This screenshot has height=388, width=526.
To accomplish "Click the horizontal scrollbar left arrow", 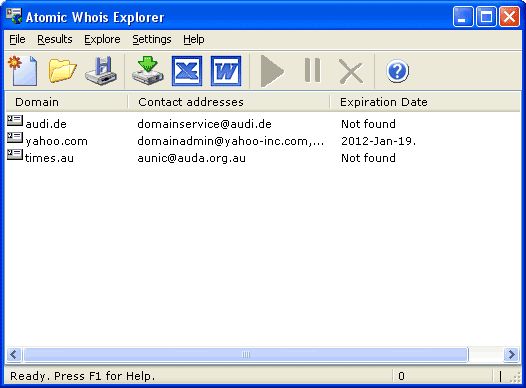I will tap(14, 354).
